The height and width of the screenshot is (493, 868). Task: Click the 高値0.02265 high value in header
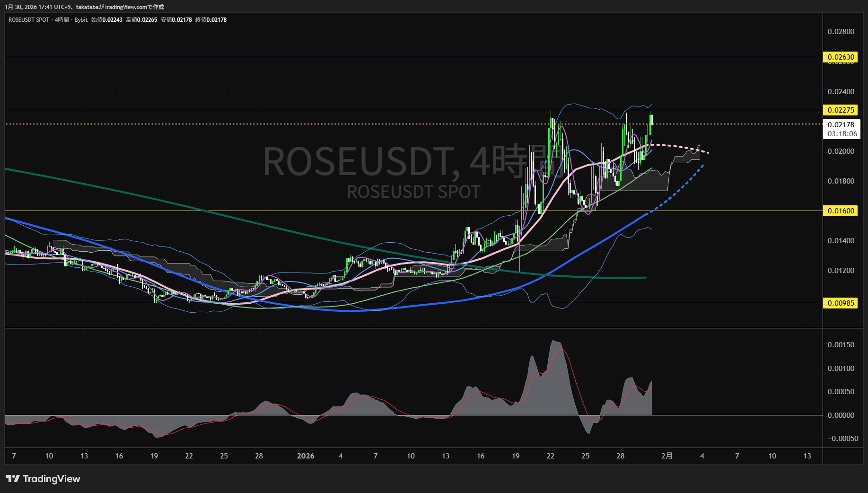pos(141,20)
